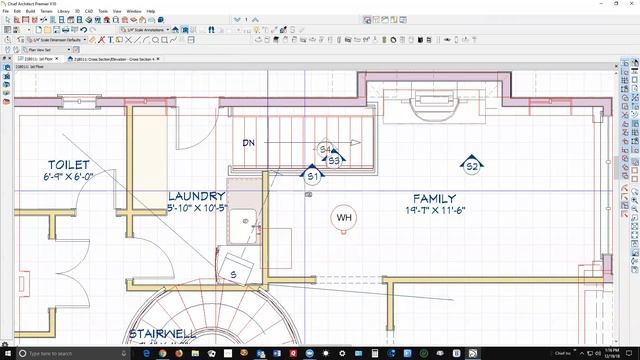The width and height of the screenshot is (640, 360).
Task: Click the dimension tool icon with red cross
Action: (x=101, y=40)
